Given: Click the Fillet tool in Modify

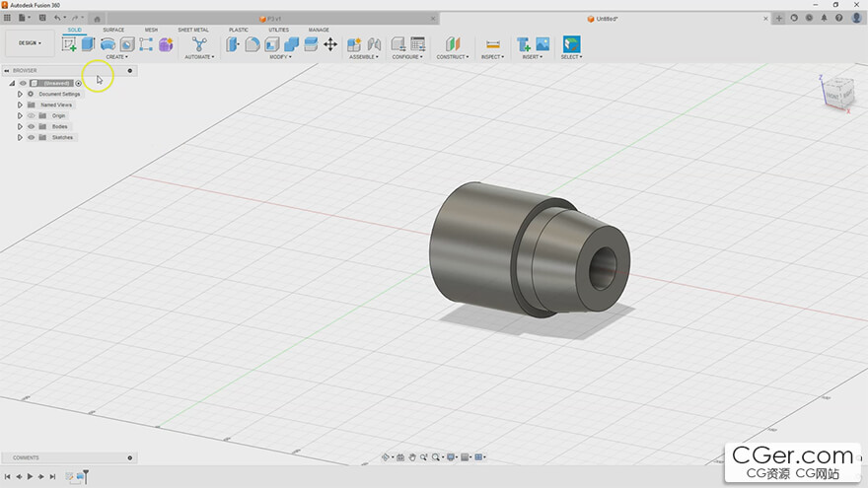Looking at the screenshot, I should pyautogui.click(x=253, y=44).
